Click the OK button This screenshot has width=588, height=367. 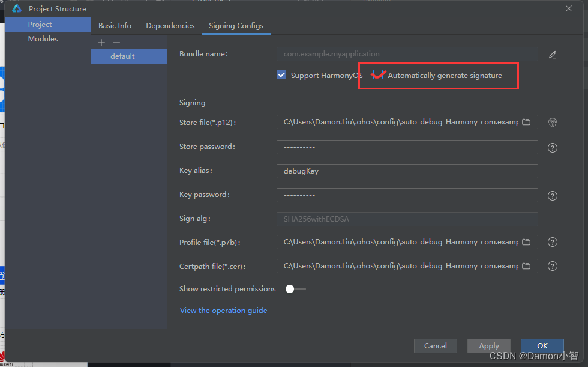542,345
